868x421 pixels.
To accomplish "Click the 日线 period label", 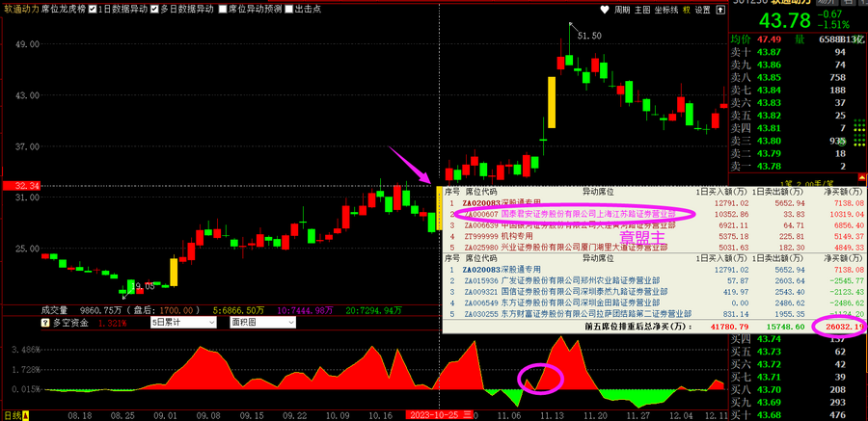I will coord(13,415).
